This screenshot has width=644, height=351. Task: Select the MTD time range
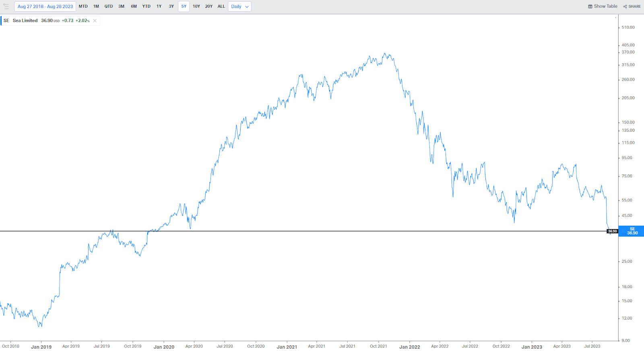click(83, 6)
